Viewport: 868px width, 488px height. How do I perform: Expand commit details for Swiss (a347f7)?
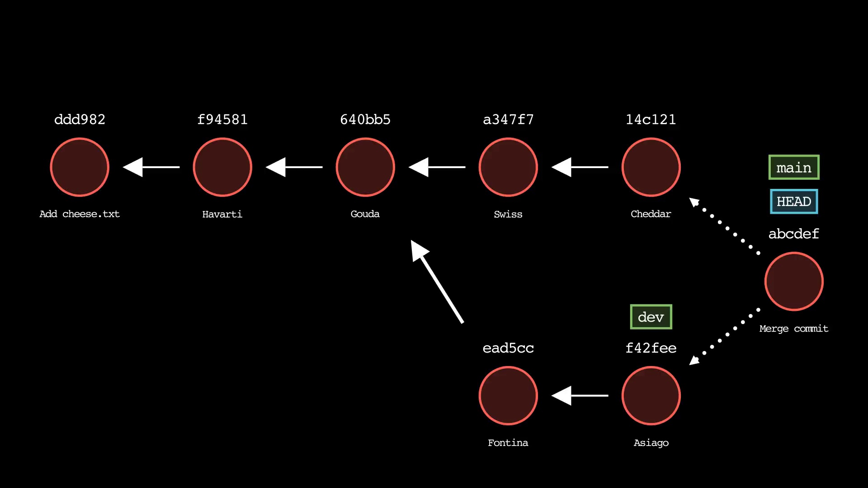508,167
